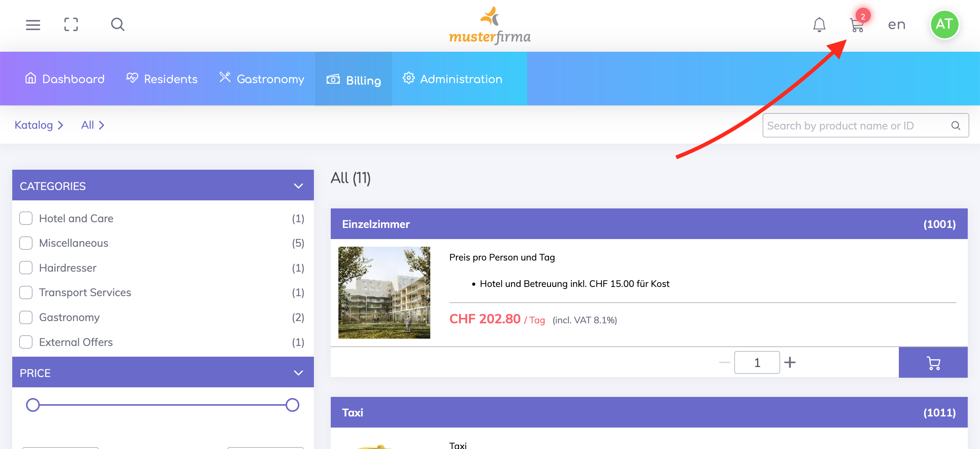Increase Einzelzimmer quantity with plus icon
The height and width of the screenshot is (449, 980).
pyautogui.click(x=790, y=362)
